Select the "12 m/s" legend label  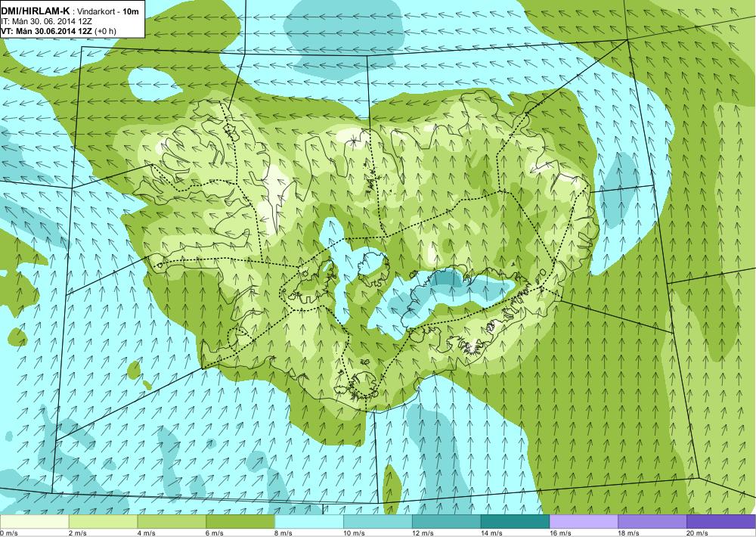[423, 533]
